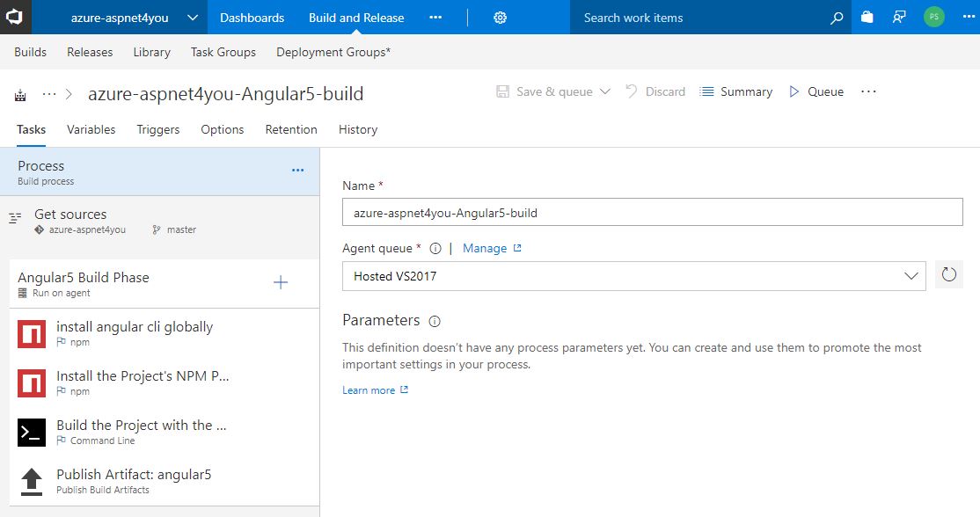Switch to the Options tab

tap(223, 129)
